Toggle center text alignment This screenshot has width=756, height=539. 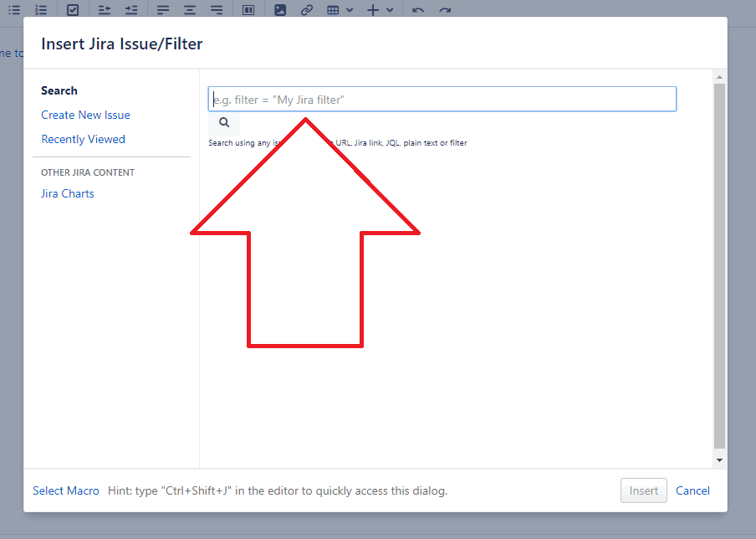click(x=190, y=9)
